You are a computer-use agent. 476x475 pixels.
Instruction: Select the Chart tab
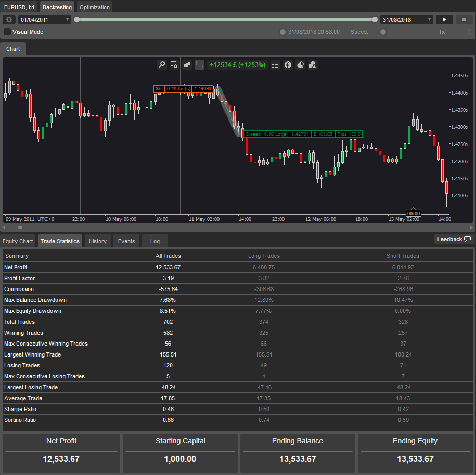13,49
